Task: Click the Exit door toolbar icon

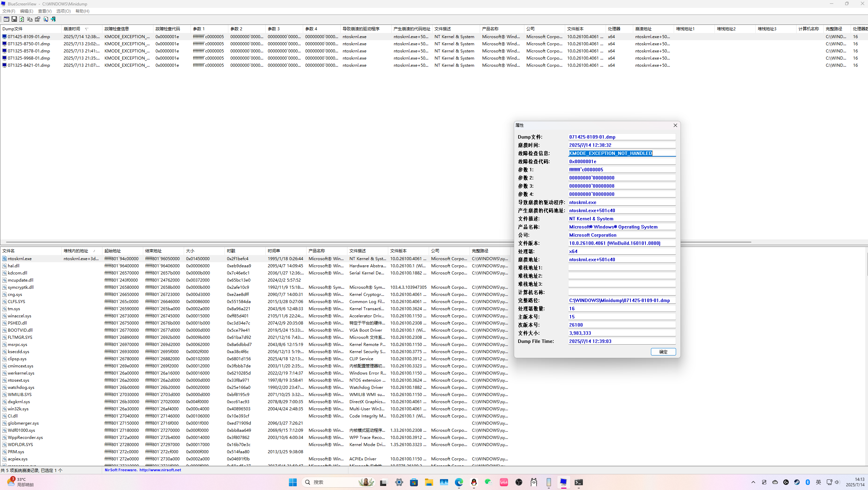Action: tap(53, 19)
